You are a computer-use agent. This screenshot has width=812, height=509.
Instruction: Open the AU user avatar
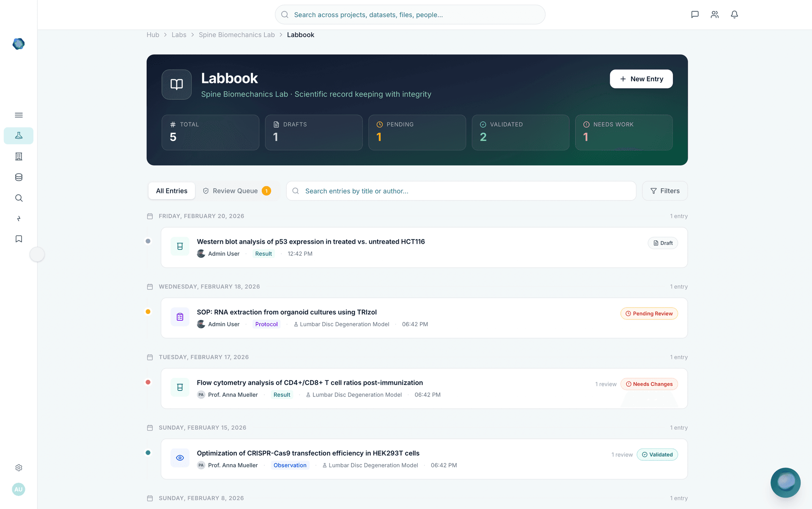(x=19, y=489)
